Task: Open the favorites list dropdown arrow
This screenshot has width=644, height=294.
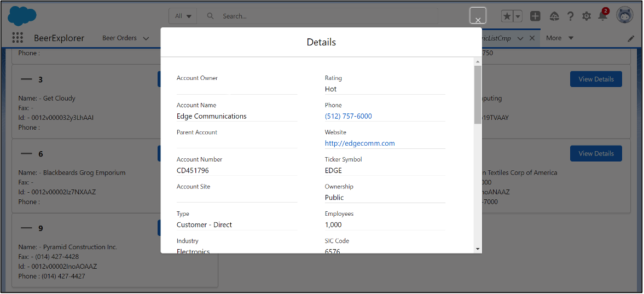Action: (518, 16)
